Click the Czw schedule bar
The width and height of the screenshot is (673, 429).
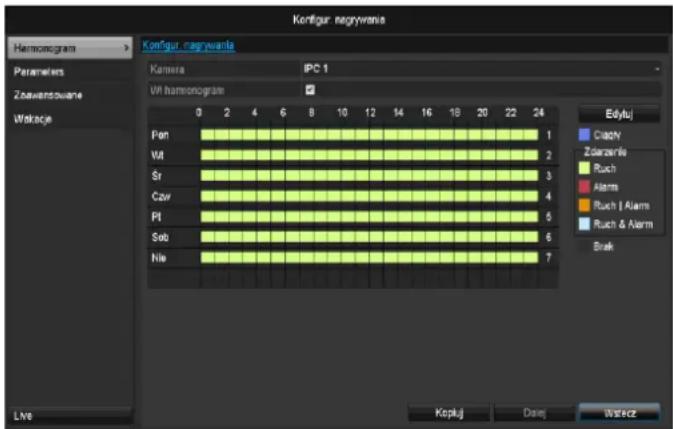(369, 196)
